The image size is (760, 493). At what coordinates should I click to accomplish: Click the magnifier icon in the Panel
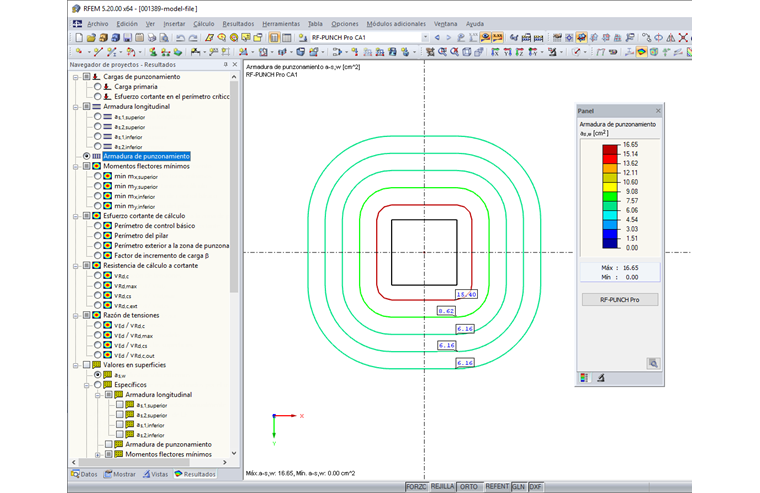(653, 363)
